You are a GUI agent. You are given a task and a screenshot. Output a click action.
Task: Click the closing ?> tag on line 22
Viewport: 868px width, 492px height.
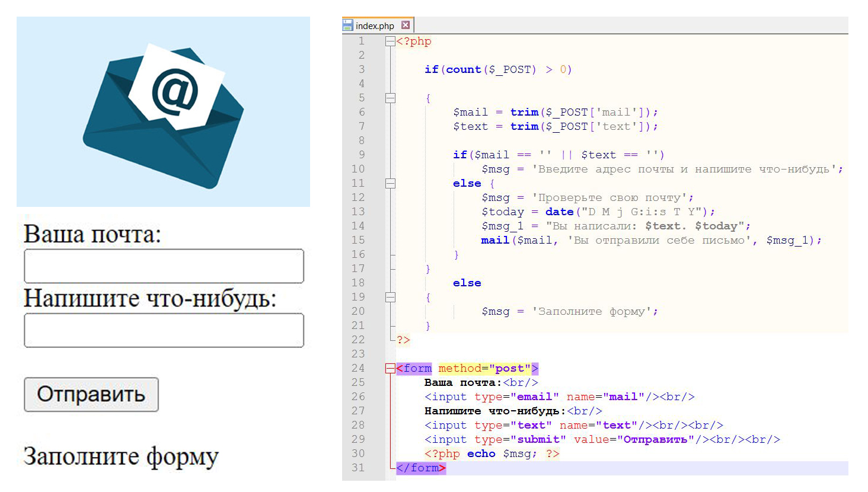403,340
